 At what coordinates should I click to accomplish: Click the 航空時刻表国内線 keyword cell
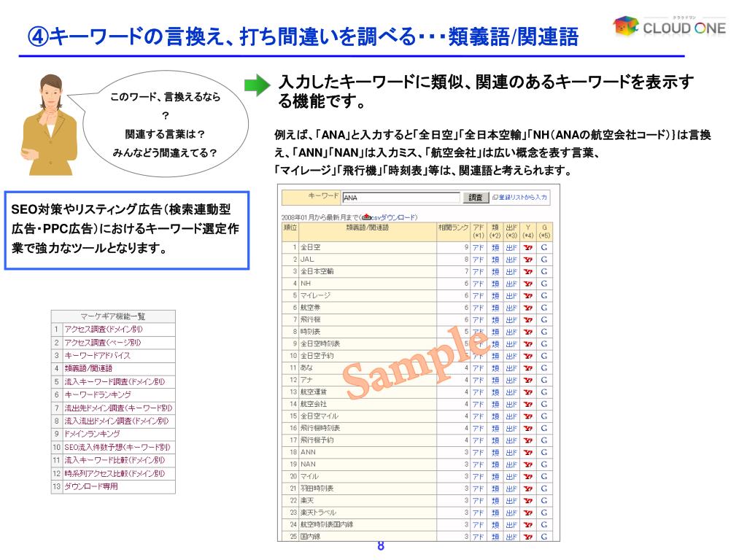[368, 524]
